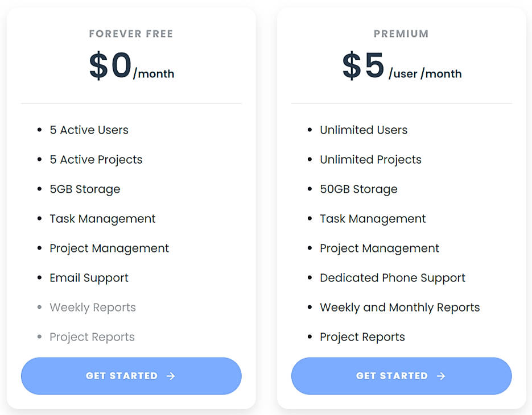Click the Email Support feature item

[89, 277]
